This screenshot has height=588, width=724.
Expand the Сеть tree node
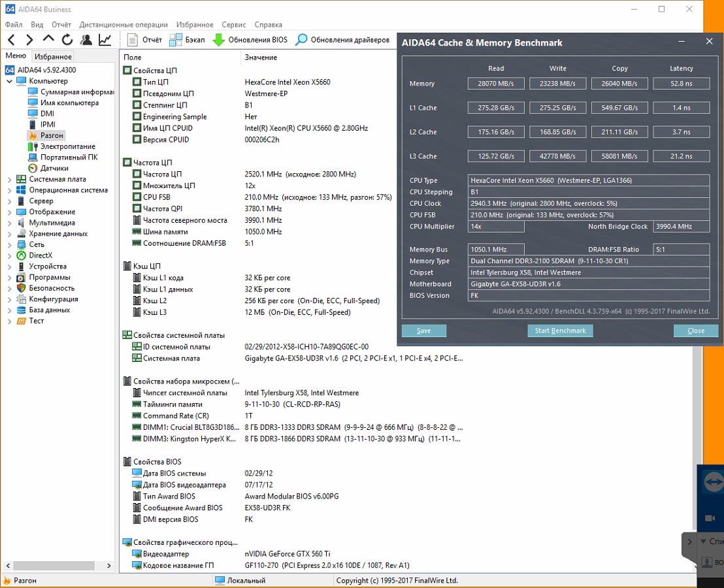(x=9, y=244)
